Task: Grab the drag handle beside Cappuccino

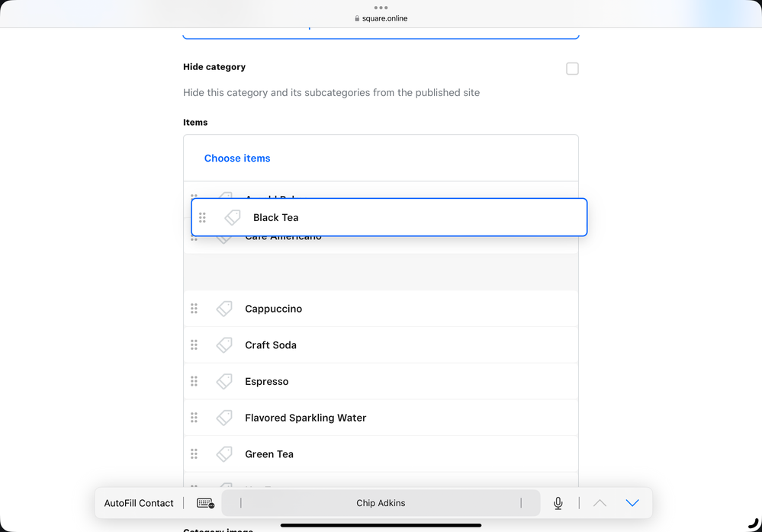Action: point(195,309)
